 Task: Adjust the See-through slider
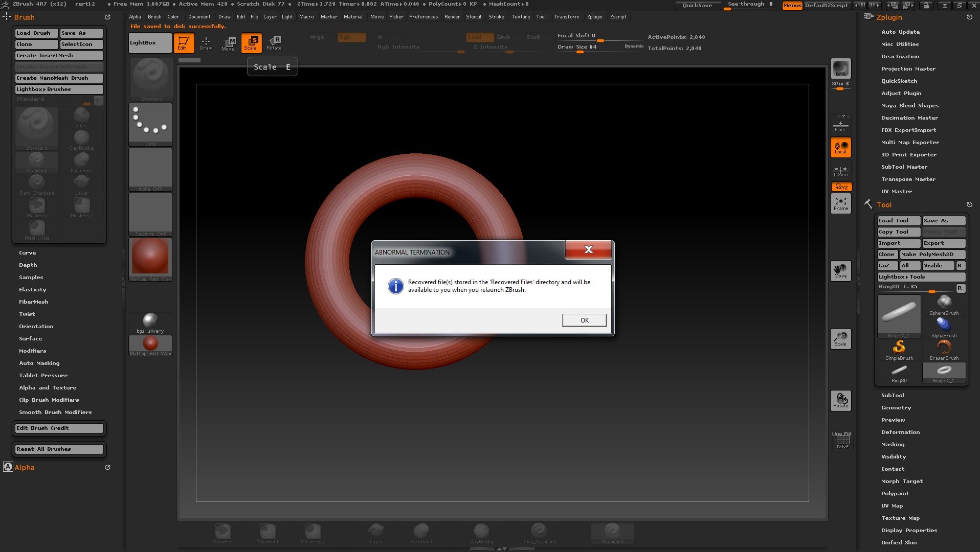point(751,6)
